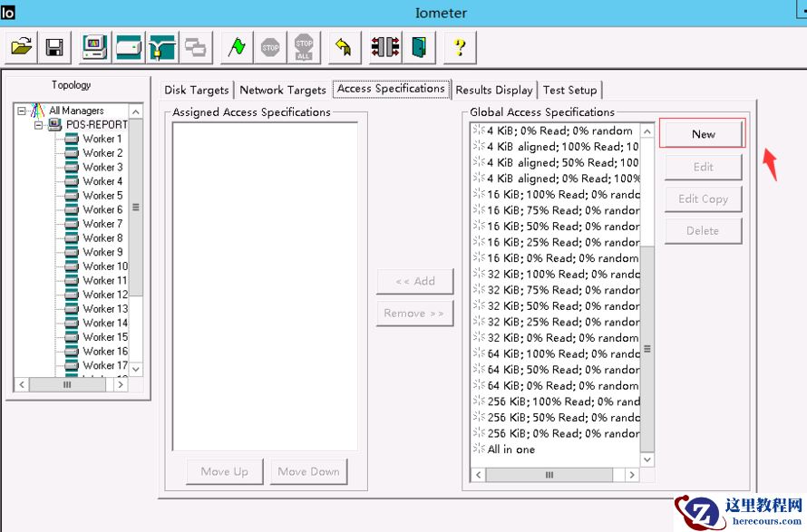
Task: Click the Remove >> button
Action: 414,314
